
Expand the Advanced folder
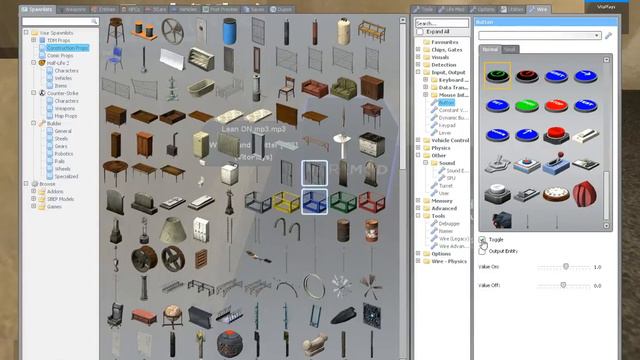click(x=418, y=208)
